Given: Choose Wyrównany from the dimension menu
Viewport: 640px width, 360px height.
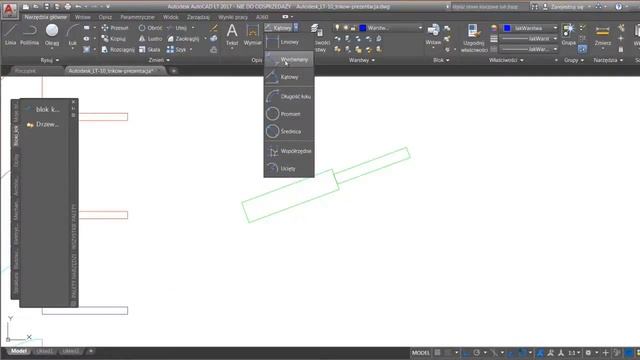Looking at the screenshot, I should point(289,60).
